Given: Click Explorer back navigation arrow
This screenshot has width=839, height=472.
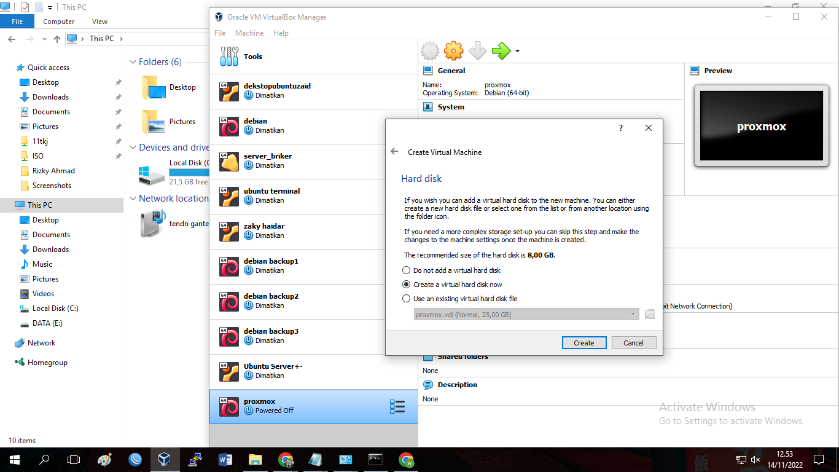Looking at the screenshot, I should coord(12,39).
